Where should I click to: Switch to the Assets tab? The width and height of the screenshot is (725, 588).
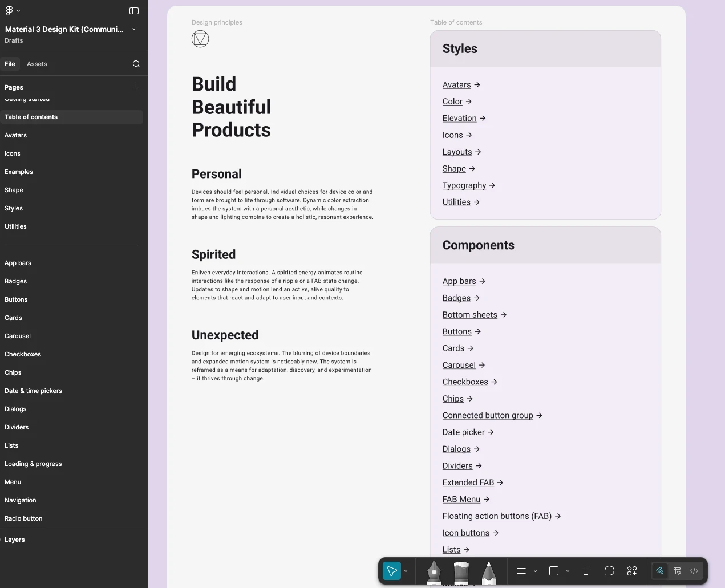click(37, 64)
